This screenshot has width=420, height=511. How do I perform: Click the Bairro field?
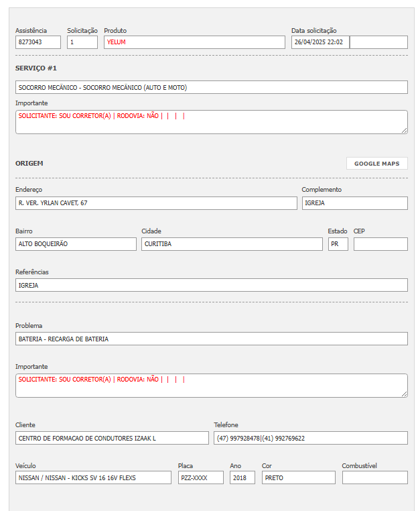[76, 244]
